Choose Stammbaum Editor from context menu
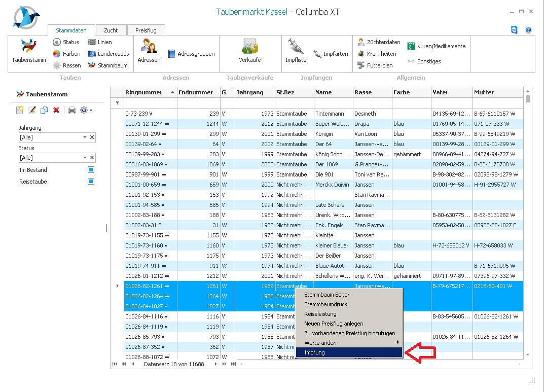The height and width of the screenshot is (392, 544). 327,295
